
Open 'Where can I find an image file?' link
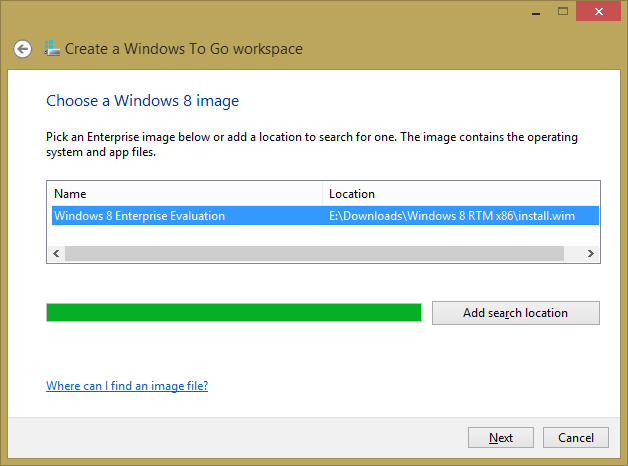point(127,386)
